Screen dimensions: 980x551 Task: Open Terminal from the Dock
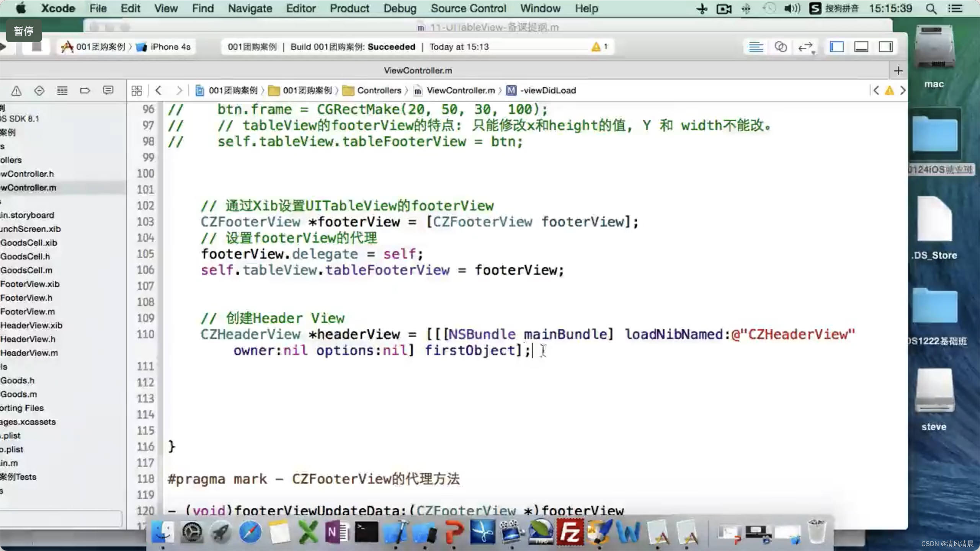tap(366, 532)
